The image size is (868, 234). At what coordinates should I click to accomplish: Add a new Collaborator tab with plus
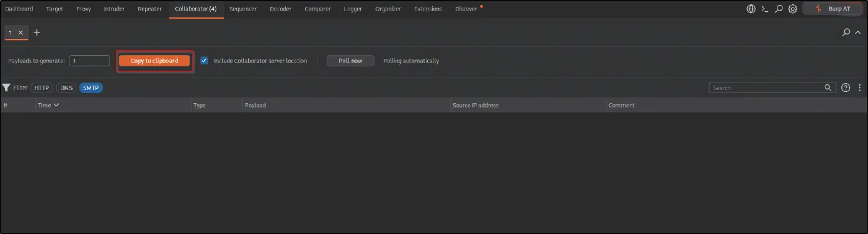pos(37,32)
